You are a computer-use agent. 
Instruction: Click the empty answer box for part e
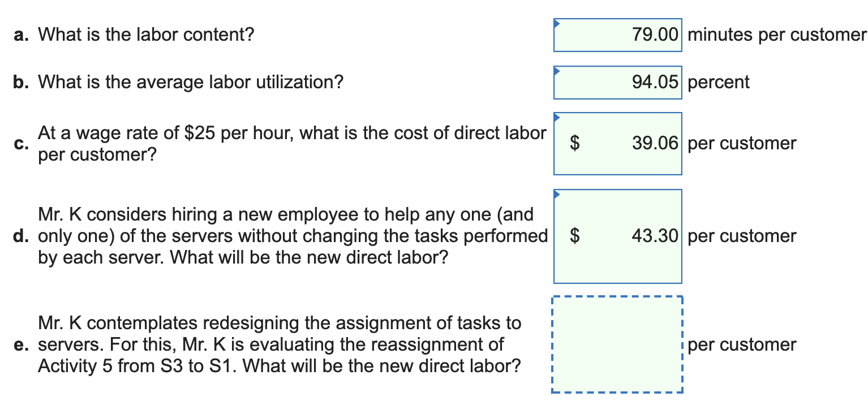(617, 344)
